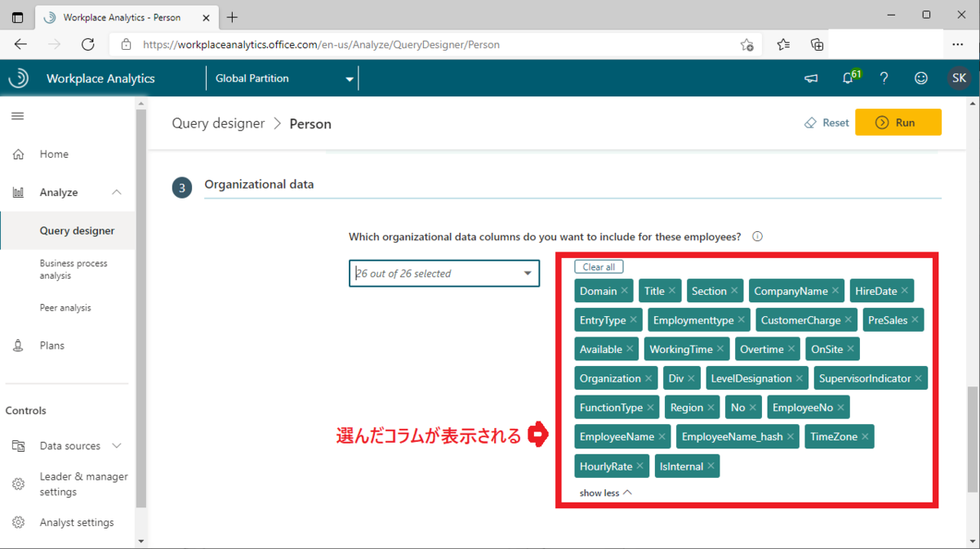Add this page to favorites
980x549 pixels.
click(x=746, y=45)
